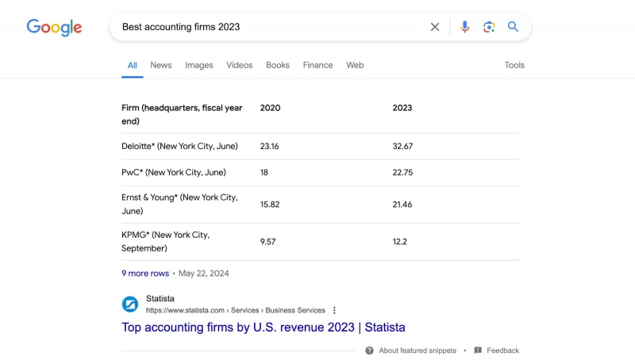This screenshot has width=635, height=364.
Task: Open the Tools options
Action: pos(514,65)
